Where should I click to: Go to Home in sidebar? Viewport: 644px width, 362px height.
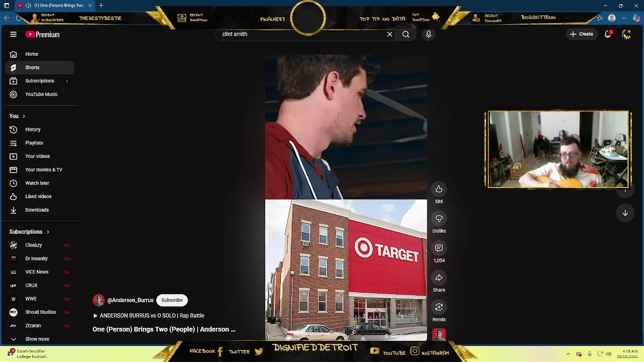[40, 54]
